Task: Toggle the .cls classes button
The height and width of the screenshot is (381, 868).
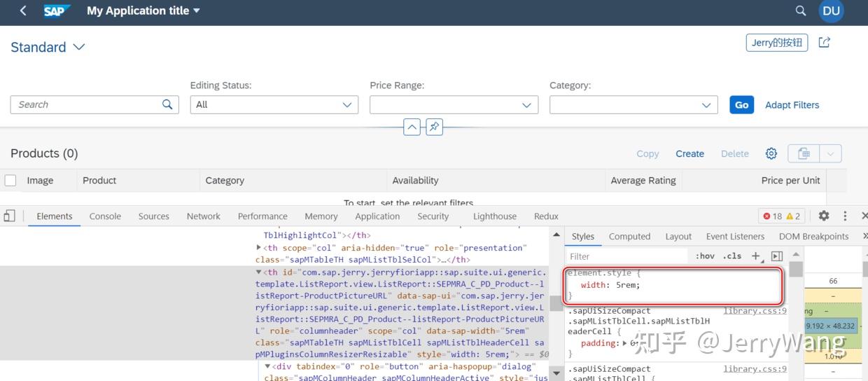Action: pos(732,256)
